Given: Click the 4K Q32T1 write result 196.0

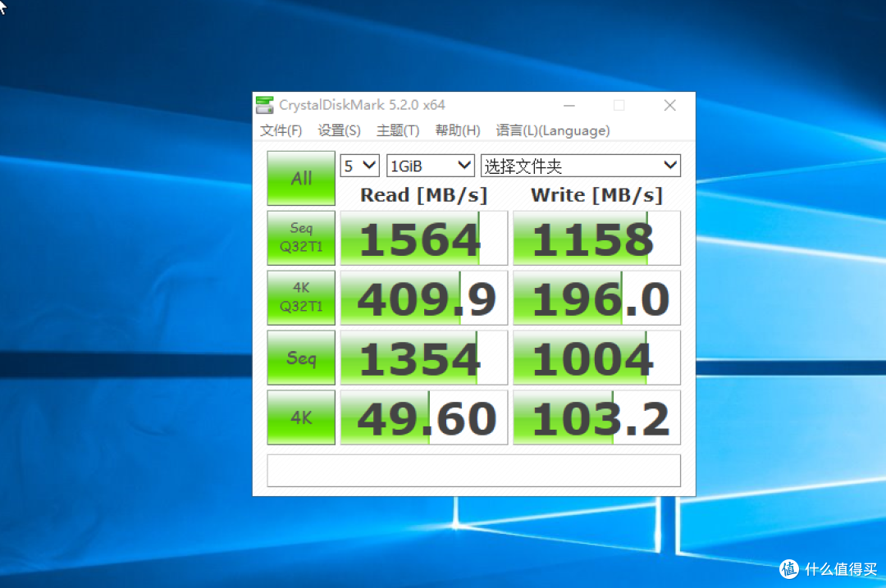Looking at the screenshot, I should 596,298.
